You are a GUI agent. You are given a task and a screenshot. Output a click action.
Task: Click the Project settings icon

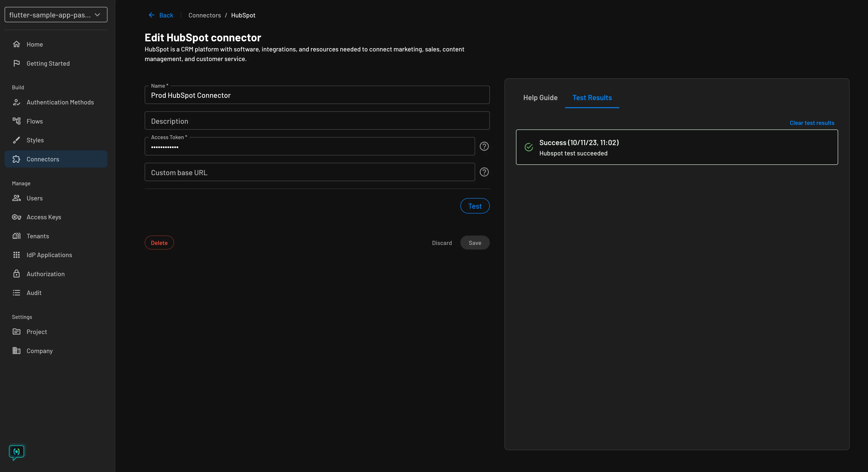[x=17, y=332]
